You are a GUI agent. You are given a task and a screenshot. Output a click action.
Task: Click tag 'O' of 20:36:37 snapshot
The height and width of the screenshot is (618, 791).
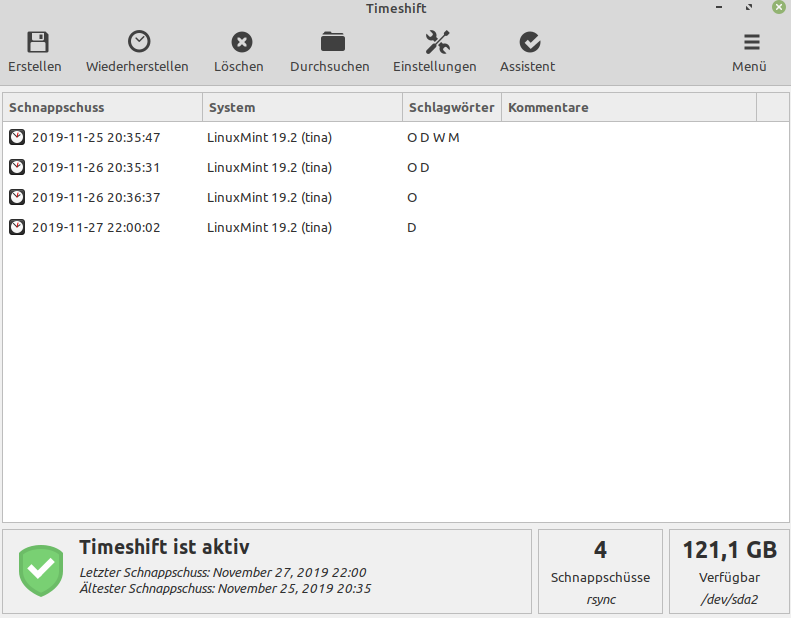412,197
